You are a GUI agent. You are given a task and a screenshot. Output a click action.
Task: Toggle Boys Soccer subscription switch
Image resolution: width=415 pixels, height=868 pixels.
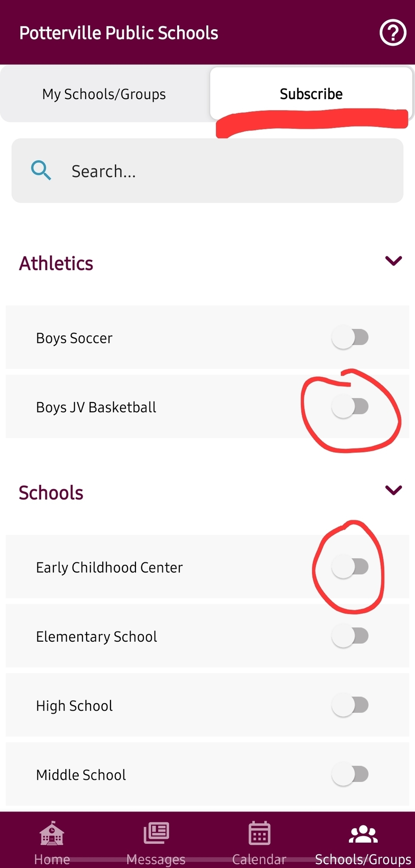pos(350,338)
